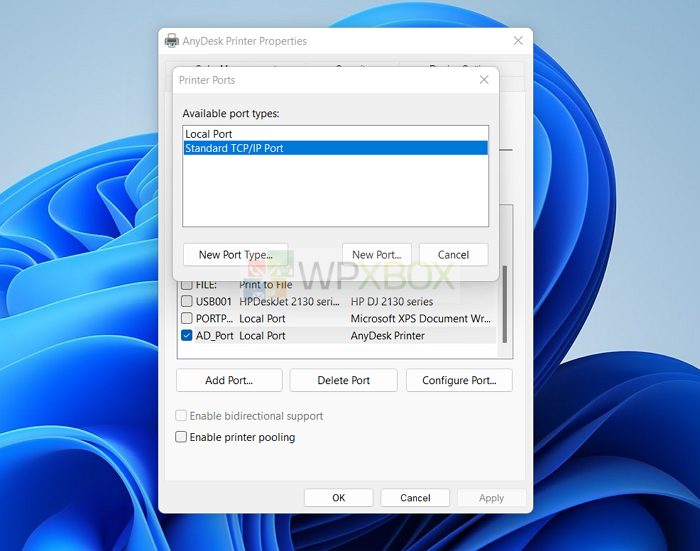The image size is (700, 551).
Task: Enable bidirectional support checkbox
Action: (x=181, y=416)
